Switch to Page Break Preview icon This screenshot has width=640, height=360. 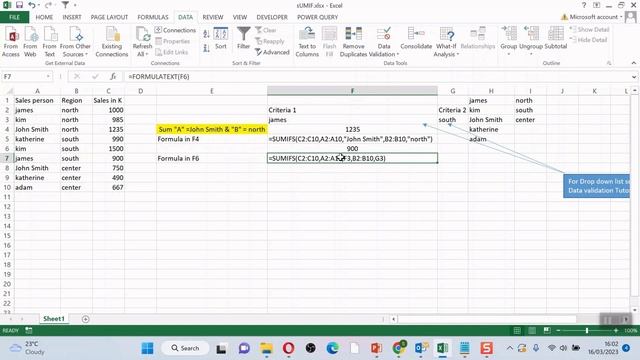547,330
